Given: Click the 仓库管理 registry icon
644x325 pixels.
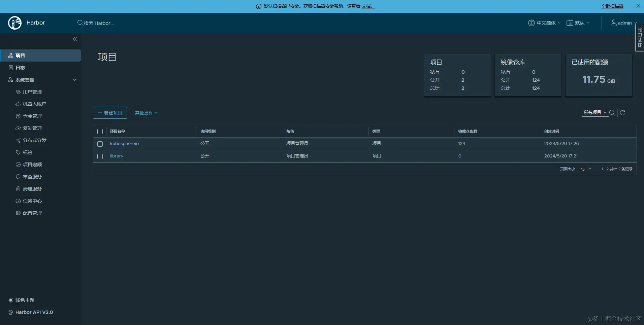Looking at the screenshot, I should pos(18,116).
